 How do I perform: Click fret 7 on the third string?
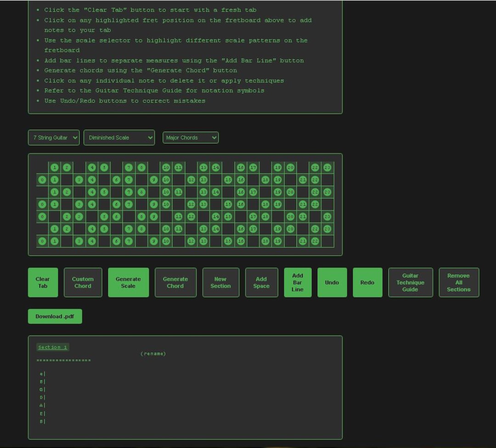pyautogui.click(x=129, y=192)
